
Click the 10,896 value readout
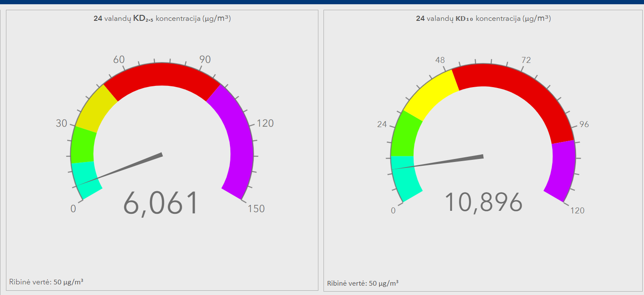[x=483, y=203]
